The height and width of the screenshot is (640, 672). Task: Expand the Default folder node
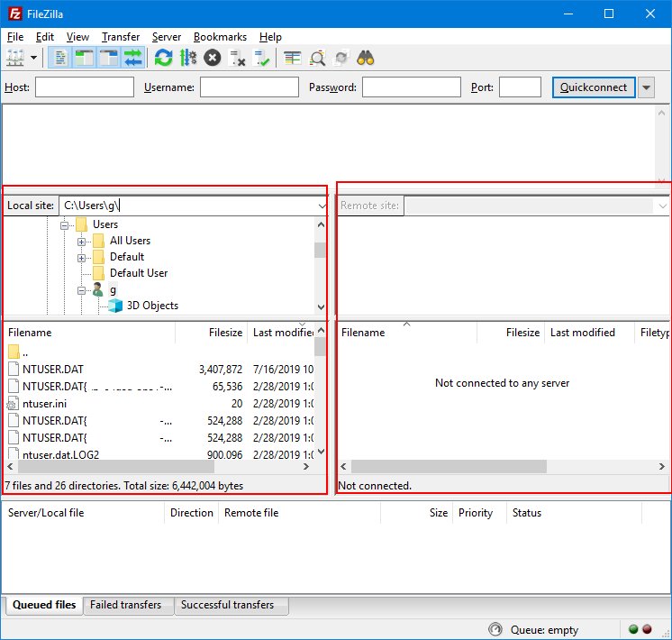pos(81,258)
